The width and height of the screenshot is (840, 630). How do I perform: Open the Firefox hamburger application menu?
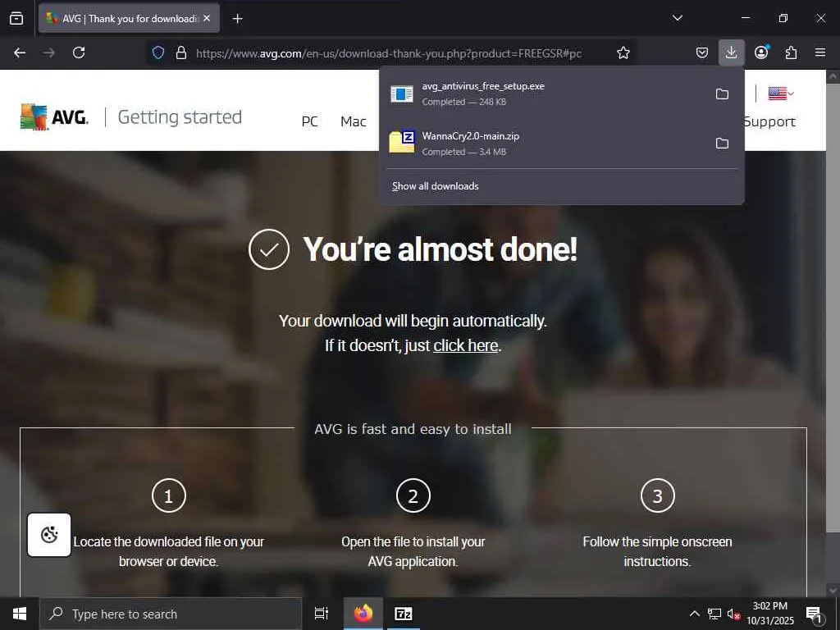pyautogui.click(x=820, y=52)
